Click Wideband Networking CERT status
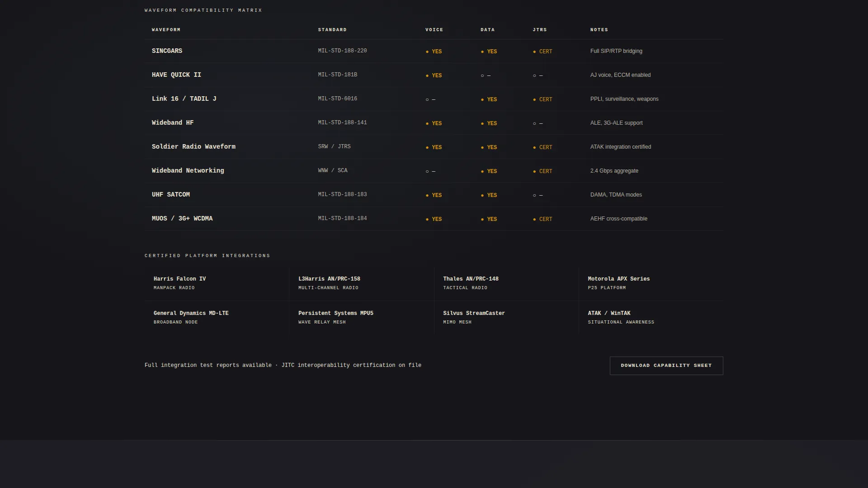 tap(542, 171)
